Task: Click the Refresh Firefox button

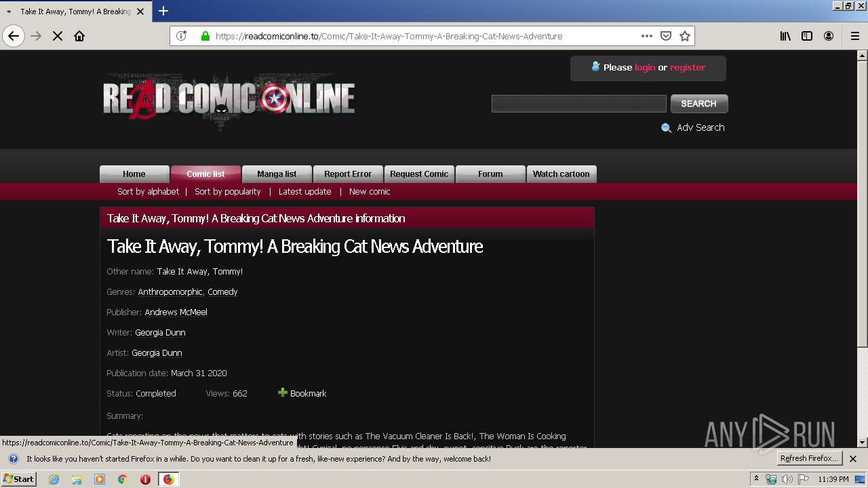Action: tap(809, 459)
